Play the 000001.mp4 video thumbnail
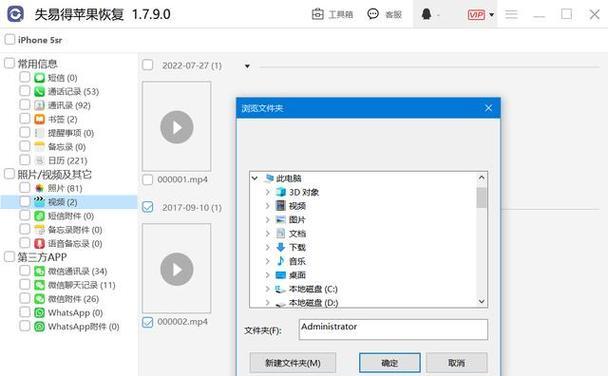This screenshot has height=376, width=608. (x=177, y=127)
